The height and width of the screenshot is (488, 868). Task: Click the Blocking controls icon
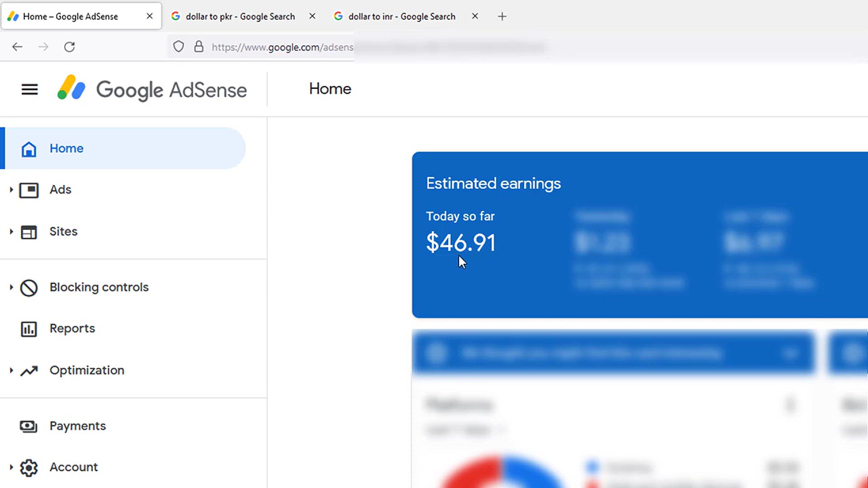29,288
